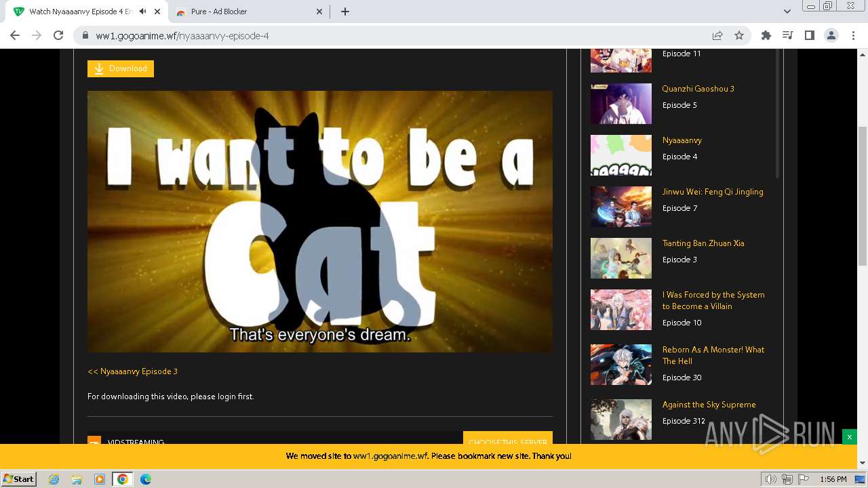Image resolution: width=868 pixels, height=488 pixels.
Task: Bookmark this tab with the star icon
Action: pos(739,35)
